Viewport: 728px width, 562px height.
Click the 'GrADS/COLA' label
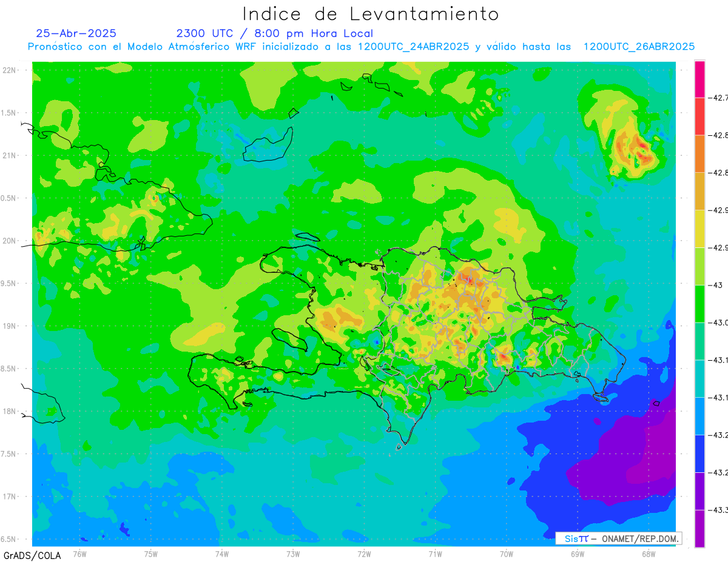tap(32, 555)
